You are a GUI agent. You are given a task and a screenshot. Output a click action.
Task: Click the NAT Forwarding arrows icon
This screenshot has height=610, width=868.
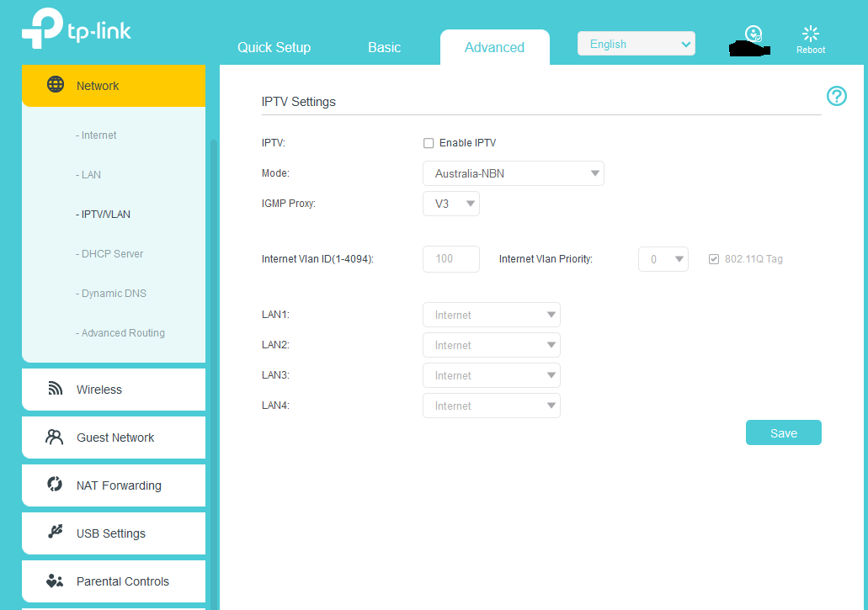[55, 485]
